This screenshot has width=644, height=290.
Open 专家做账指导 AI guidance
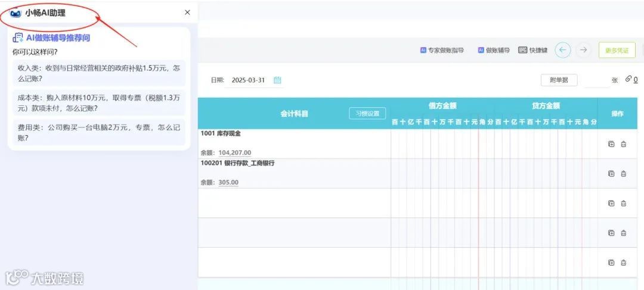pos(442,51)
